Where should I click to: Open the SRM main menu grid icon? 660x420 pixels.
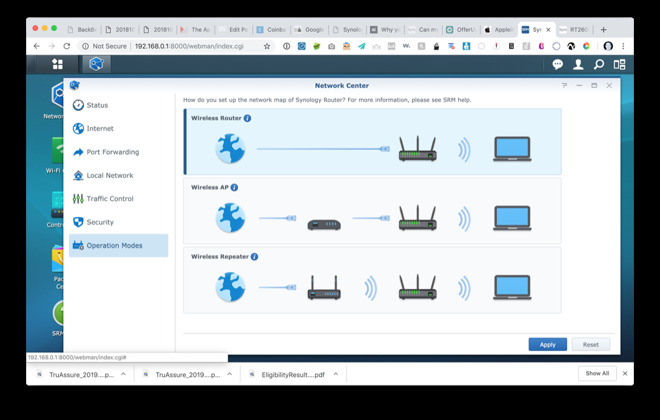click(x=57, y=64)
